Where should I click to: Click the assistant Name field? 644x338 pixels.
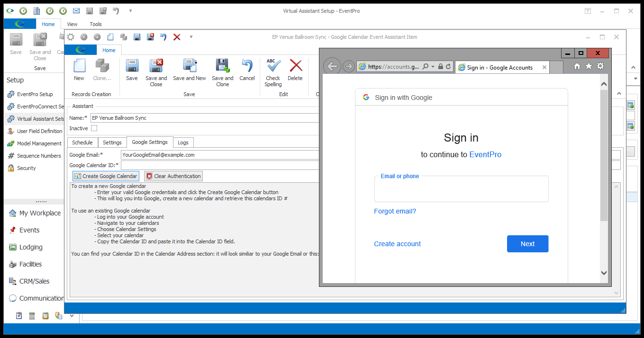tap(205, 118)
